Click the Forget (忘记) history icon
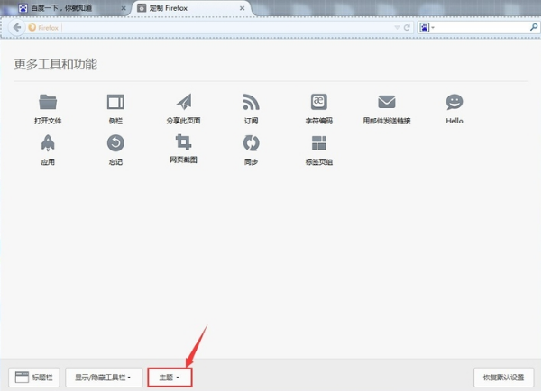The image size is (542, 392). [115, 143]
